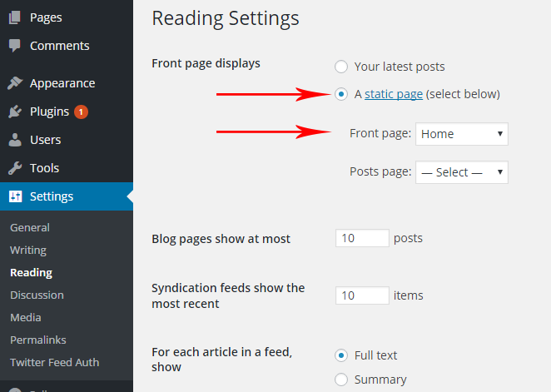The image size is (551, 392).
Task: Click the Users person icon
Action: [x=15, y=140]
